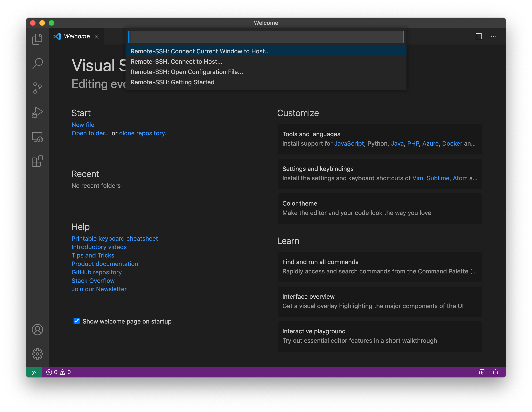Viewport: 532px width, 412px height.
Task: Choose Remote-SSH: Connect to Host
Action: 266,61
